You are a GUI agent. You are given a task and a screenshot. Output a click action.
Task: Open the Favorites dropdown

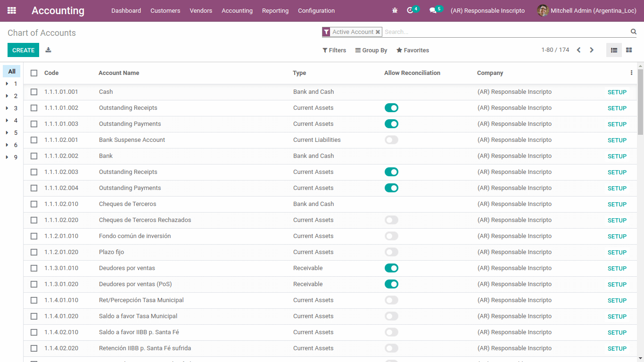click(413, 50)
